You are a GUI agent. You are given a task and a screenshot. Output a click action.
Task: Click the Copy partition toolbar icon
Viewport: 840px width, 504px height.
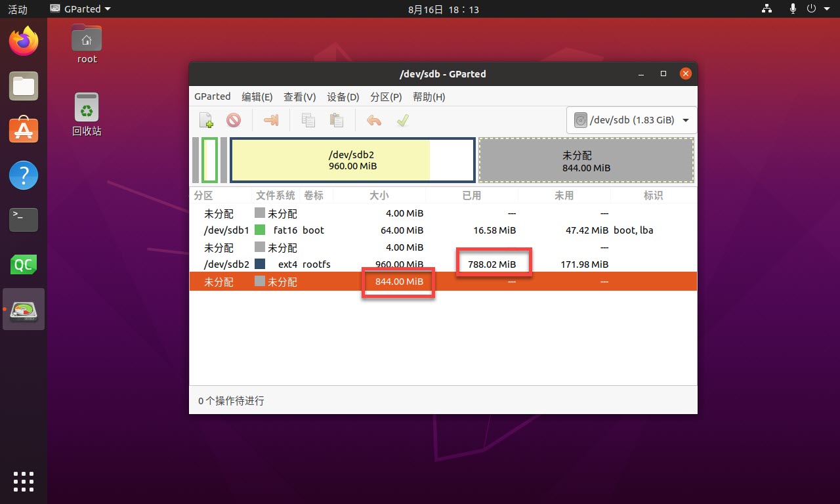(308, 120)
